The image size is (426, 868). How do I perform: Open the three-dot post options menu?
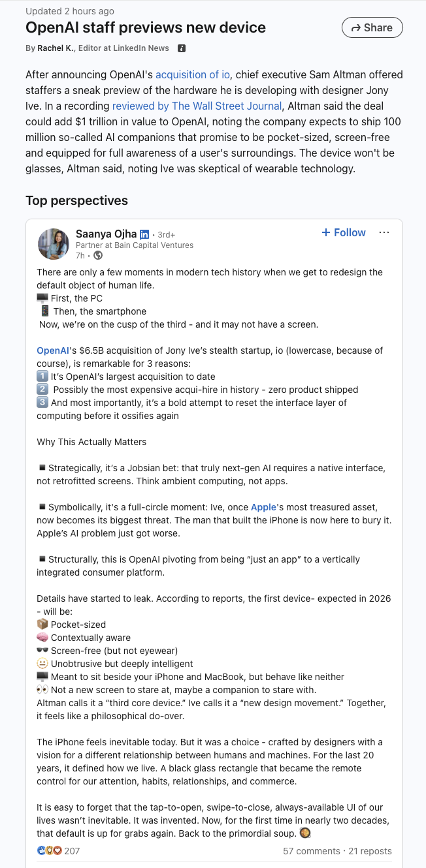pos(384,232)
